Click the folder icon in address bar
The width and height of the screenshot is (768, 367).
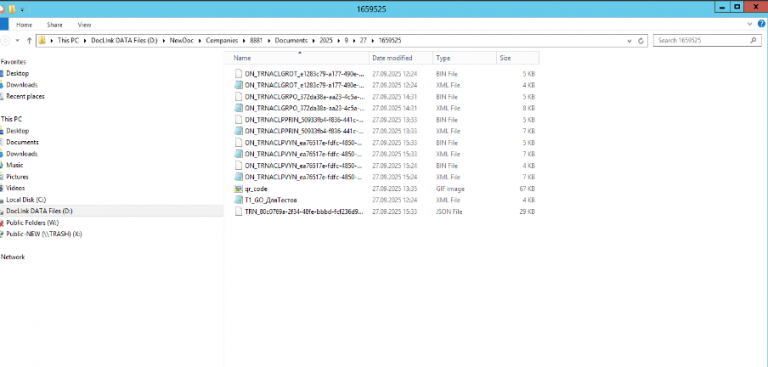[x=43, y=41]
